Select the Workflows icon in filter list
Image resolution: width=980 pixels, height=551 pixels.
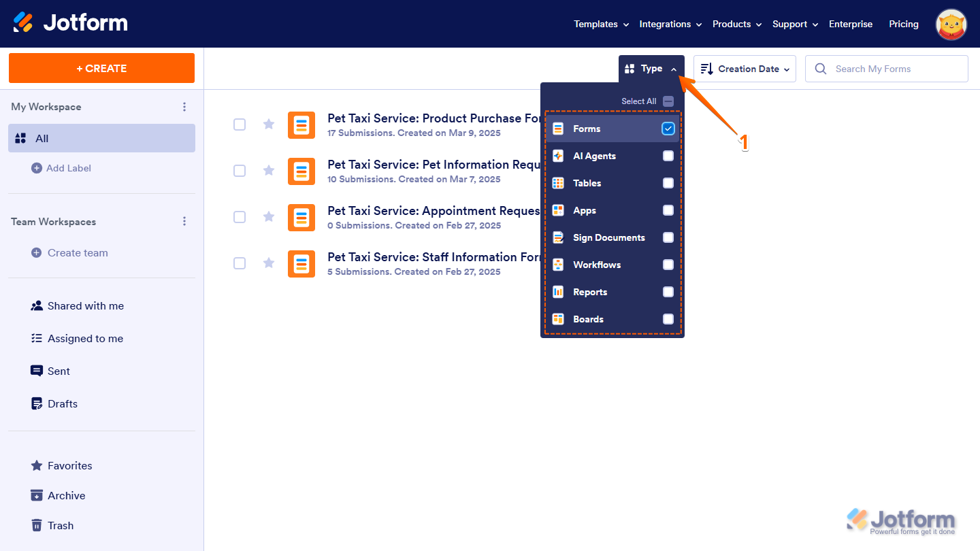coord(558,264)
